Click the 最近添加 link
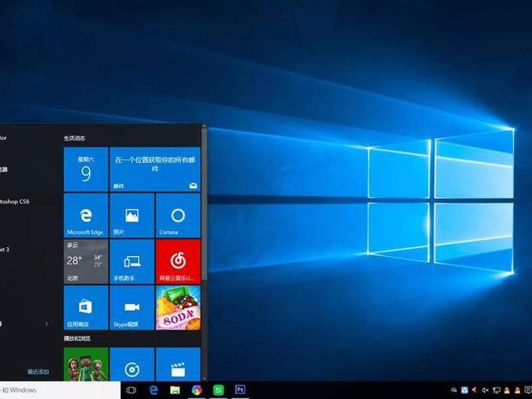 38,372
